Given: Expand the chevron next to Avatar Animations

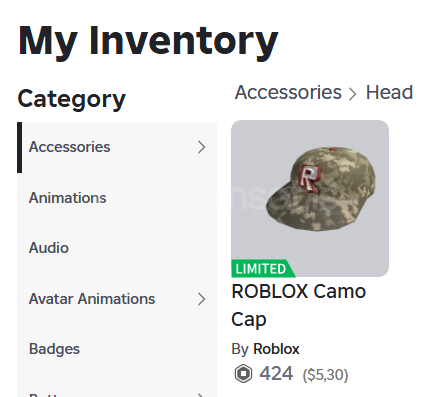Looking at the screenshot, I should click(x=201, y=299).
